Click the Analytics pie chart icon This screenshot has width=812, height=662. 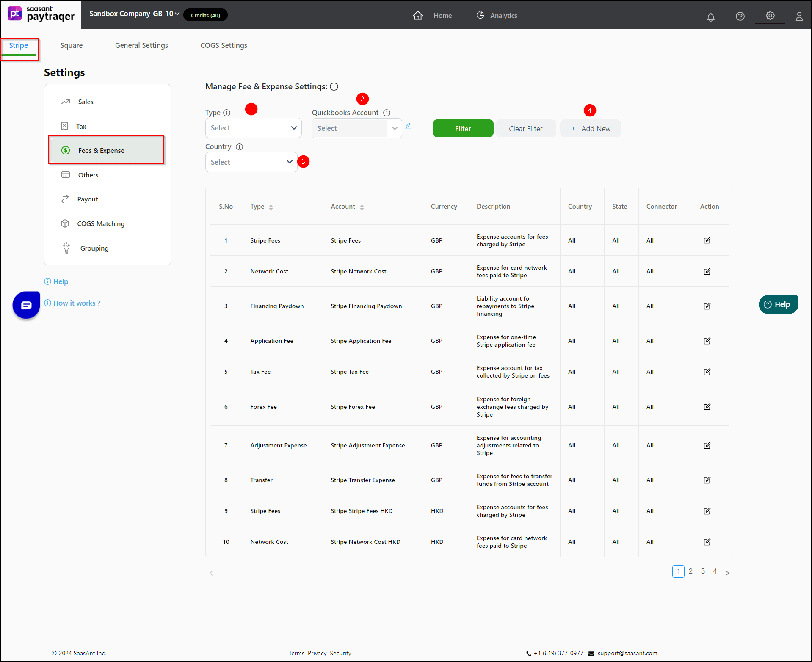tap(480, 15)
